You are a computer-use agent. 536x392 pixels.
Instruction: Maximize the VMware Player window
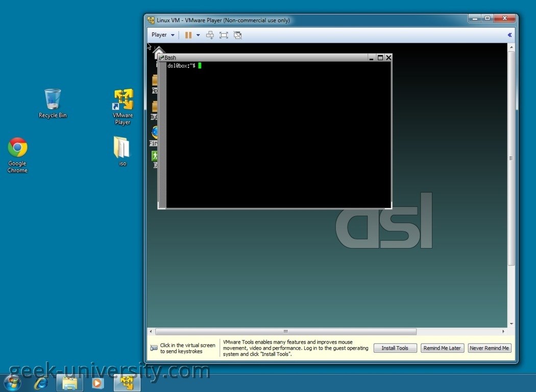pyautogui.click(x=488, y=18)
